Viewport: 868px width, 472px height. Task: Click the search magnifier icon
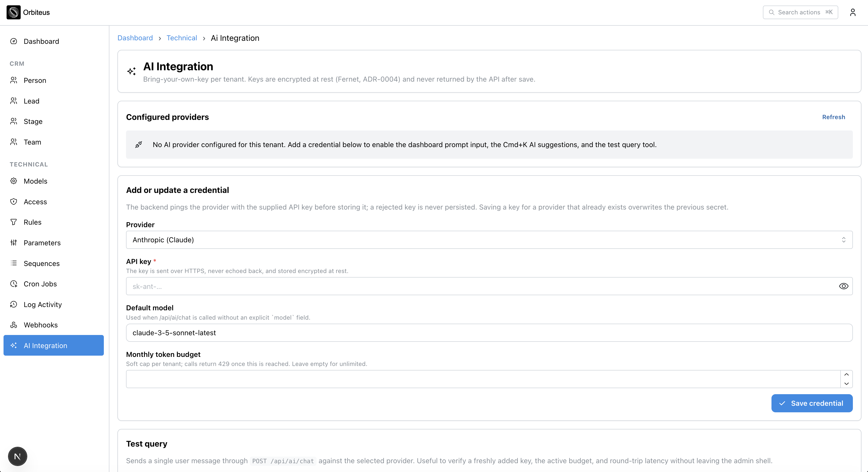pos(771,12)
